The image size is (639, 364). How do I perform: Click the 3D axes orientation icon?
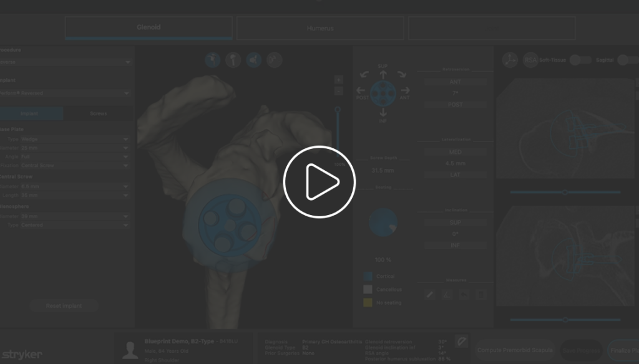point(510,60)
